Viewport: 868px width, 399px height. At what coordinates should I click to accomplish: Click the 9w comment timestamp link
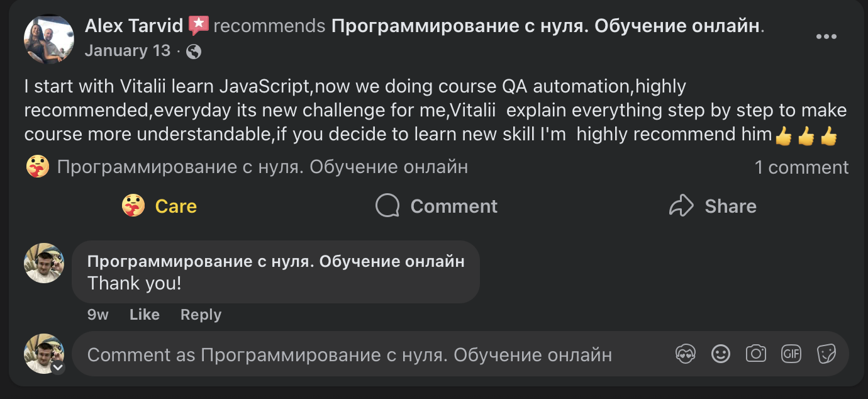97,315
